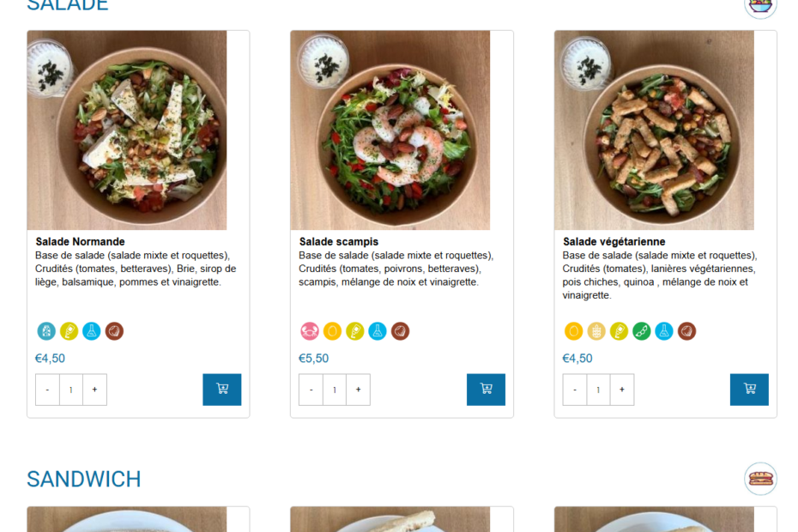
Task: Increase Salade Normande quantity with plus
Action: point(94,390)
